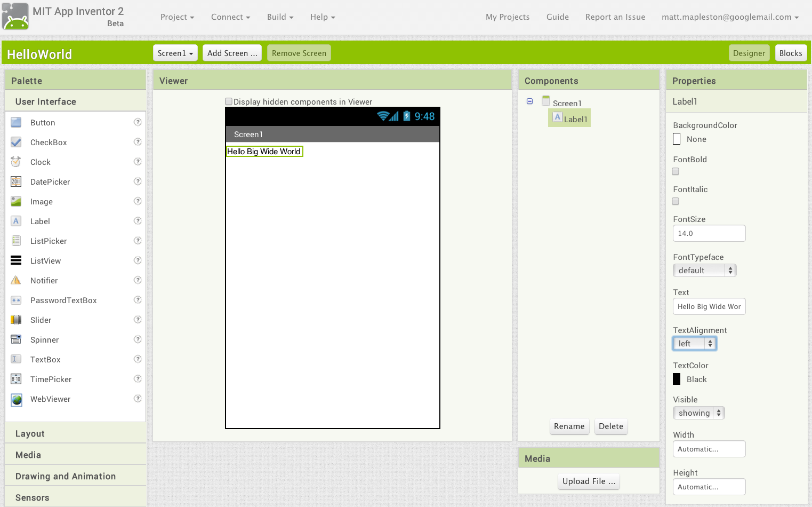812x507 pixels.
Task: Open the Help menu
Action: pyautogui.click(x=323, y=17)
